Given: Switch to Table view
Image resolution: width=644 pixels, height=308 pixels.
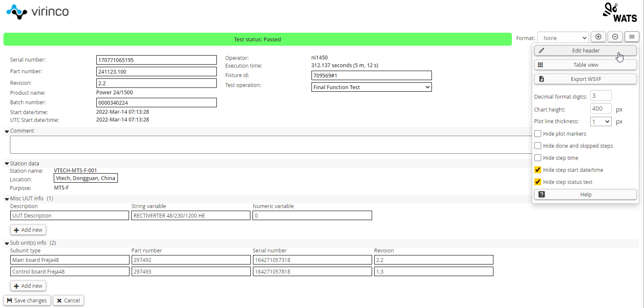Looking at the screenshot, I should (585, 65).
